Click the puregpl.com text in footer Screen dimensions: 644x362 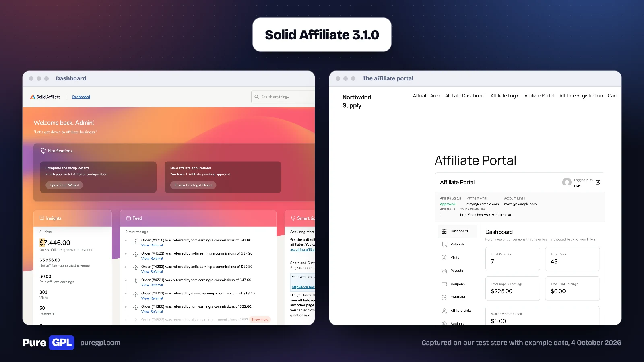click(x=100, y=343)
